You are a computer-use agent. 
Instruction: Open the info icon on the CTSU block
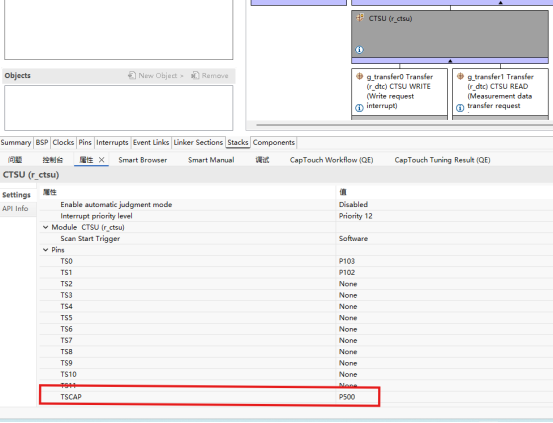click(359, 50)
